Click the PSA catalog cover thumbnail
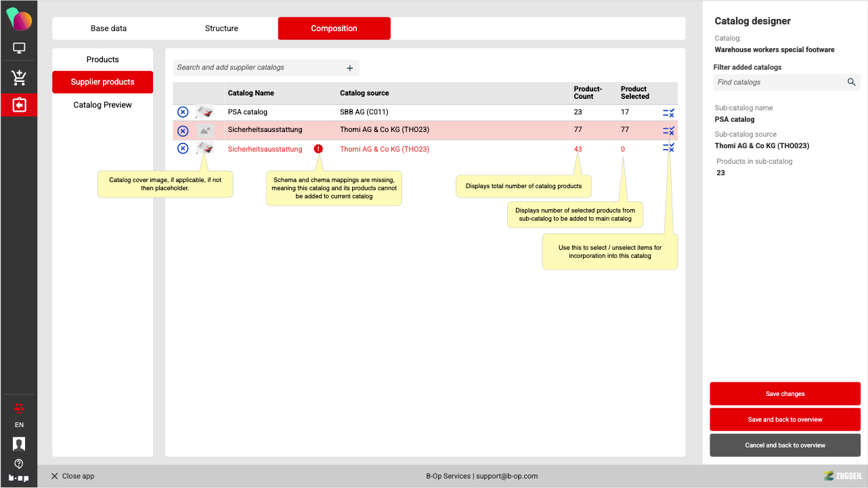Viewport: 868px width, 488px height. 204,112
